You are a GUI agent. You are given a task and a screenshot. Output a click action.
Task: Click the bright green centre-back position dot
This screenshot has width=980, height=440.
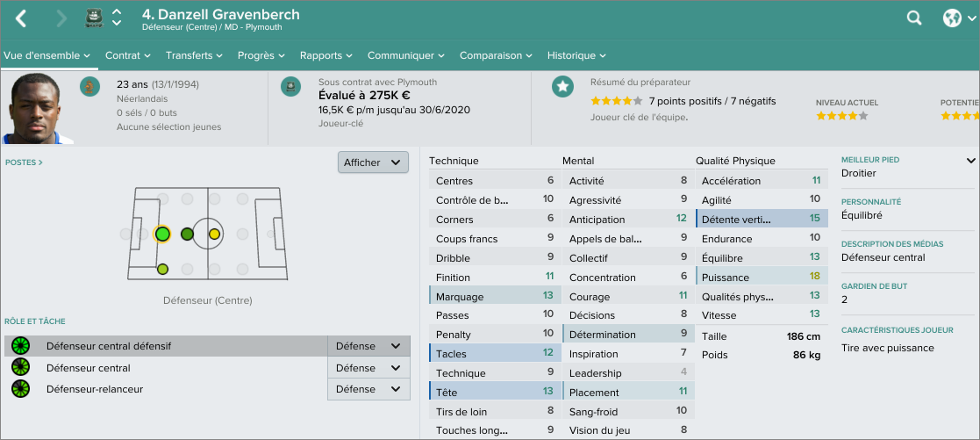(161, 234)
